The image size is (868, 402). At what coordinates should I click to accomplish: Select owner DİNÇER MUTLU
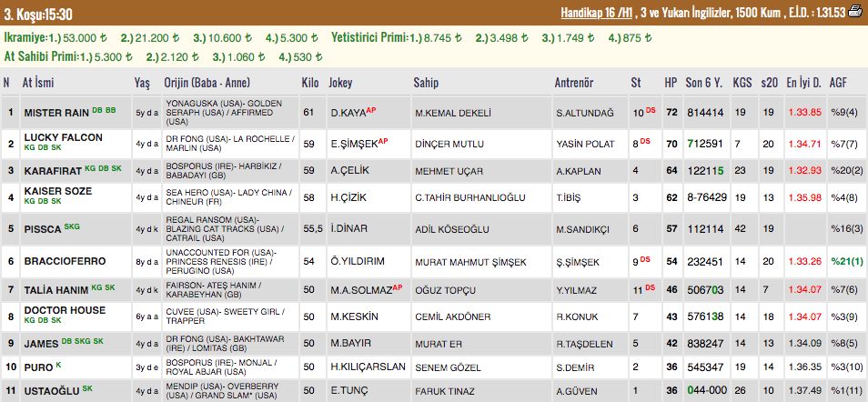(x=449, y=144)
